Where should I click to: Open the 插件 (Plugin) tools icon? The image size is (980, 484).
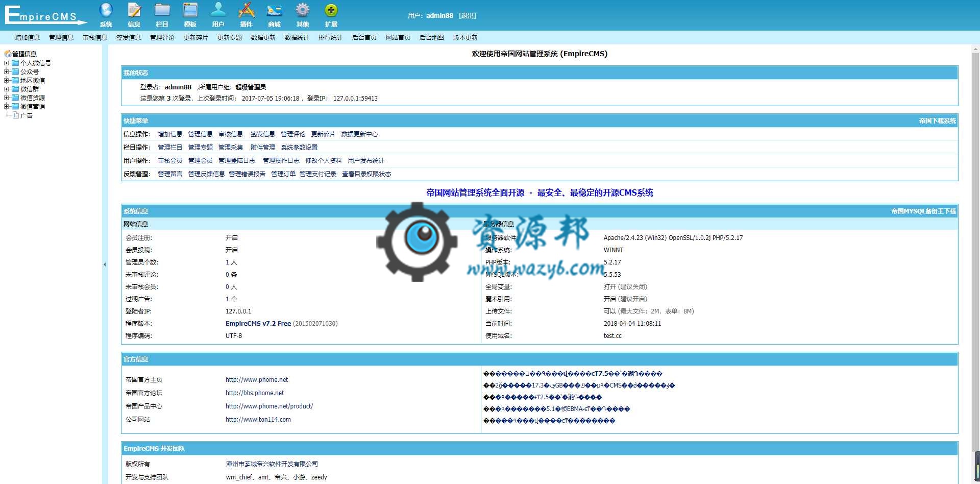click(247, 10)
